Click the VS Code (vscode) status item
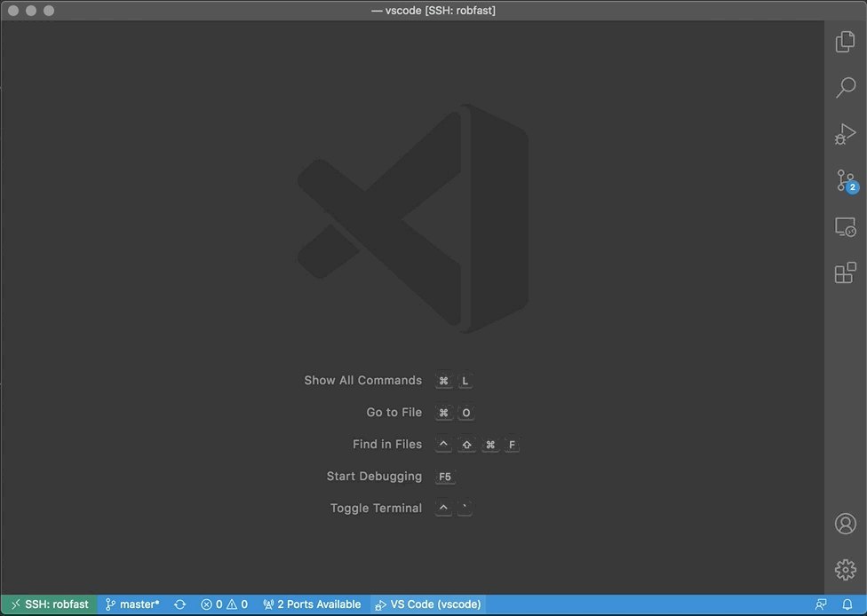The height and width of the screenshot is (616, 867). point(427,604)
